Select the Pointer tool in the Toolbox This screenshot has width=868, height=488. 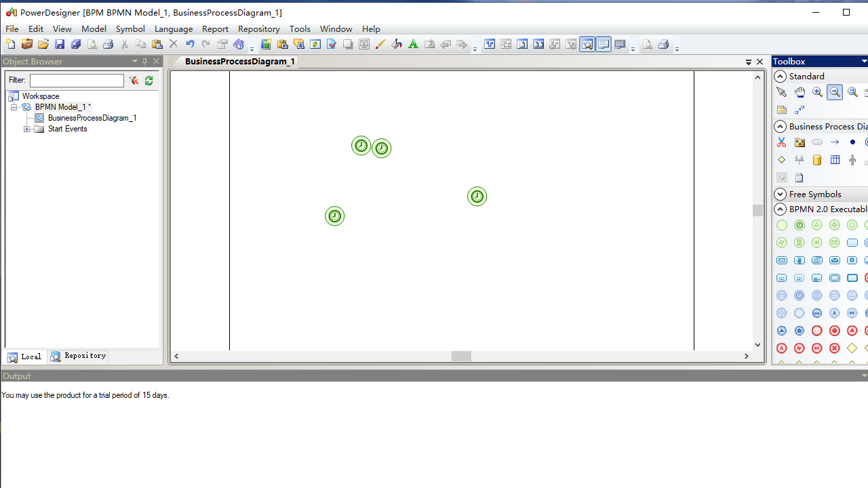click(781, 92)
